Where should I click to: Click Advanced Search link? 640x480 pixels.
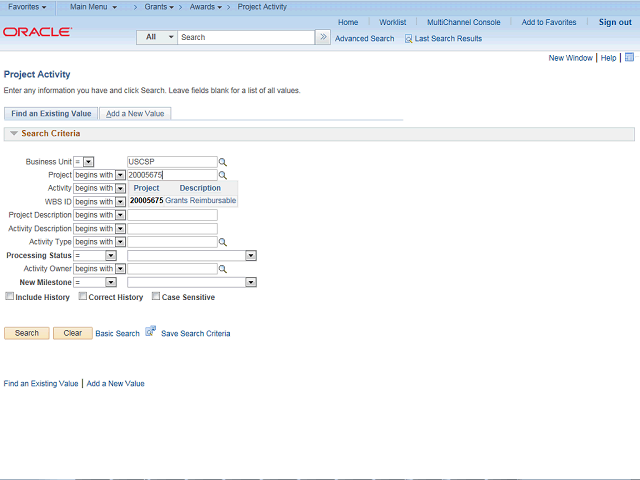tap(364, 39)
